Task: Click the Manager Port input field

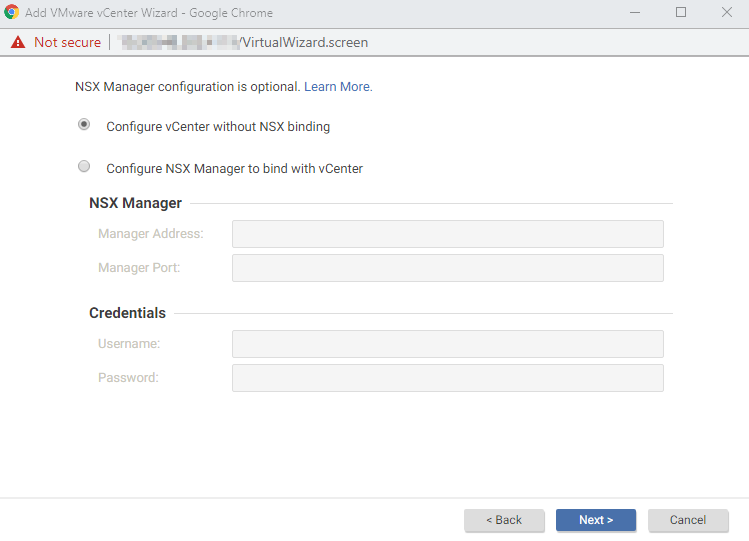Action: click(447, 268)
